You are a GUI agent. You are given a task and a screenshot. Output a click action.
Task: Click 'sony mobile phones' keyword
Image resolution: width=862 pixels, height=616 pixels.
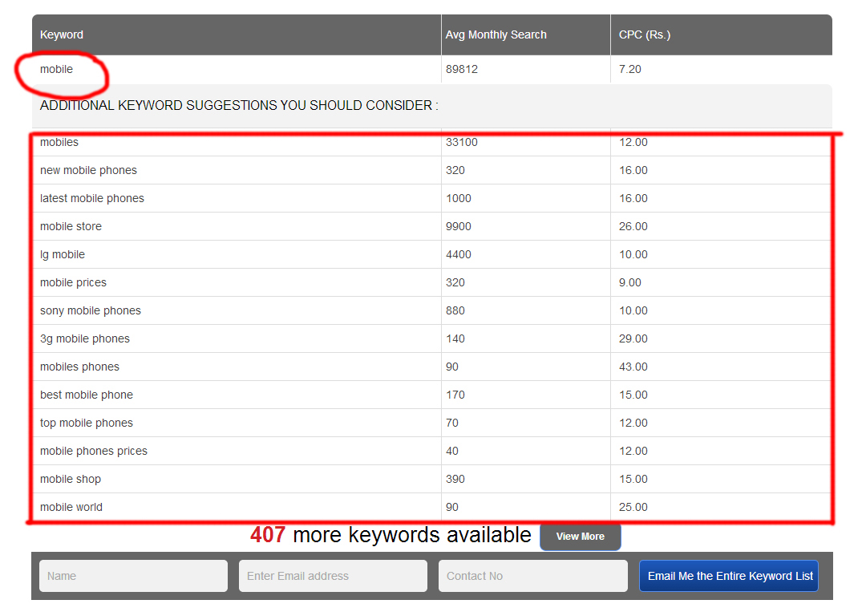[x=91, y=310]
